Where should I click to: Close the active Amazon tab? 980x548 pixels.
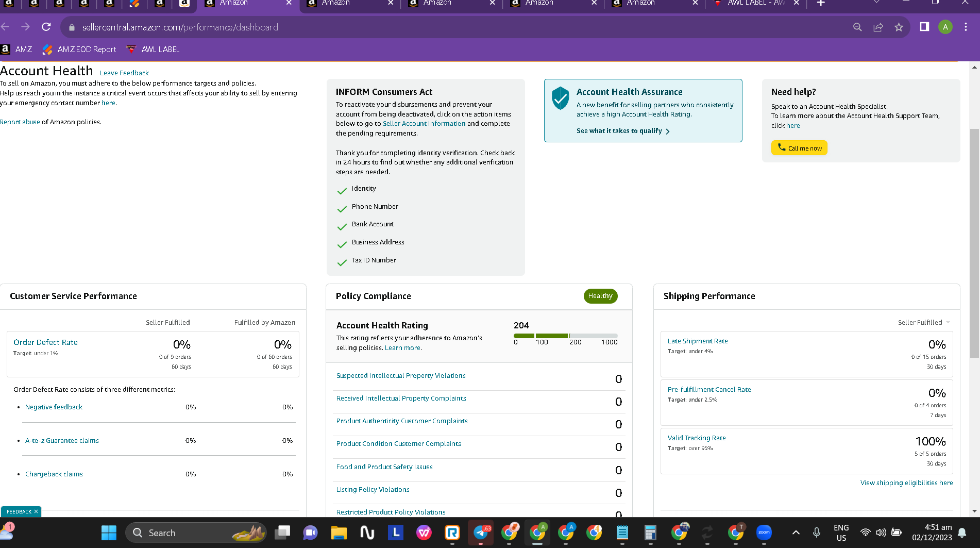(x=289, y=3)
